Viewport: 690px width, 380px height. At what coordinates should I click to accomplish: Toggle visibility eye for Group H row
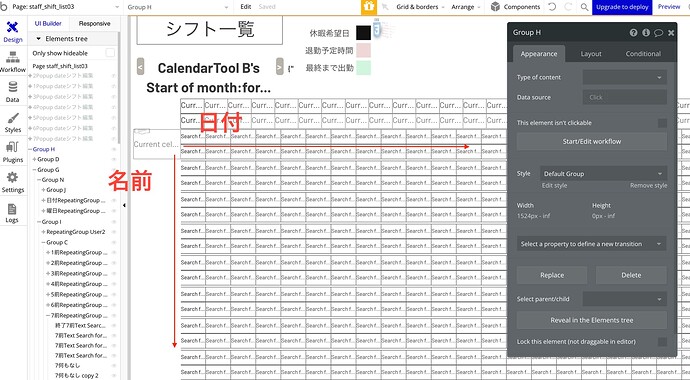coord(114,150)
